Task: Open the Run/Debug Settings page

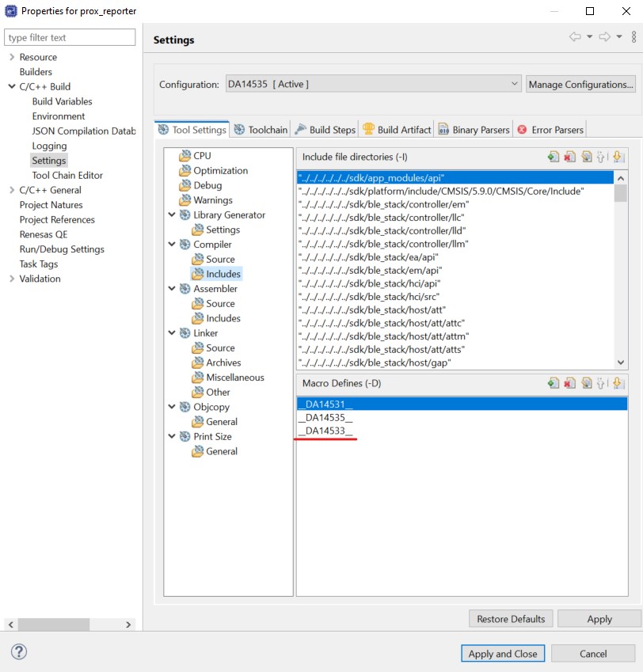Action: pos(62,249)
